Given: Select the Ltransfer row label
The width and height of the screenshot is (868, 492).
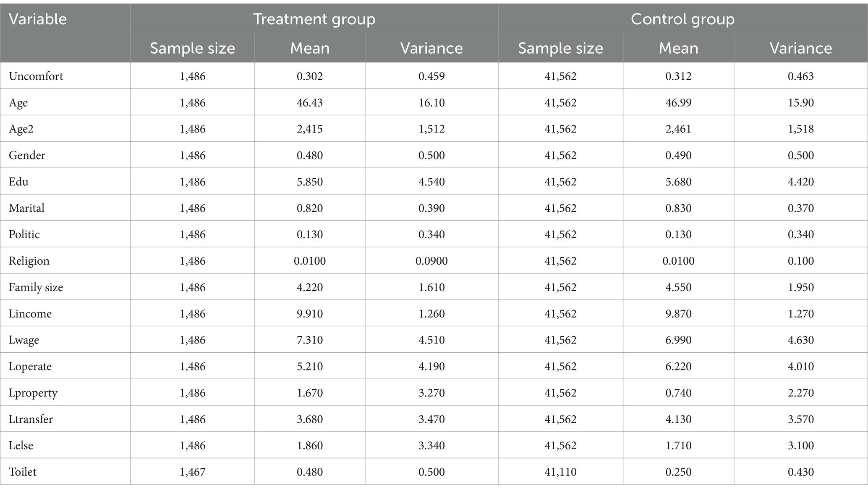Looking at the screenshot, I should pyautogui.click(x=31, y=419).
